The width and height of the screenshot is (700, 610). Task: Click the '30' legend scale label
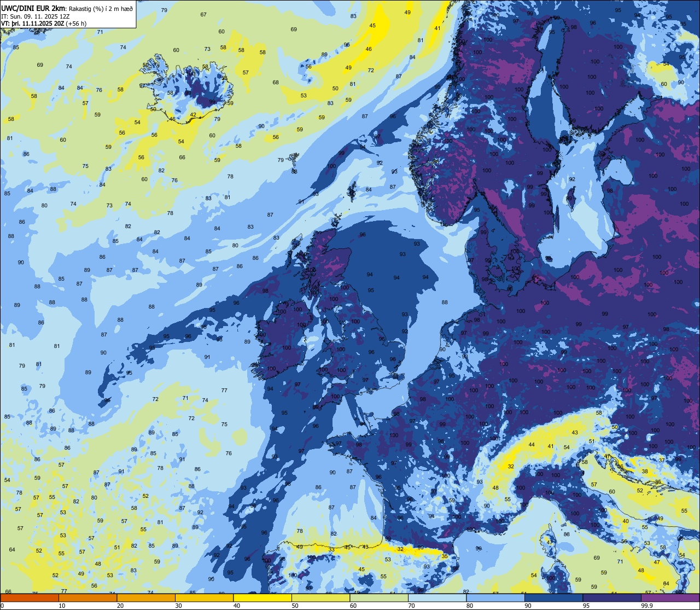pyautogui.click(x=178, y=606)
